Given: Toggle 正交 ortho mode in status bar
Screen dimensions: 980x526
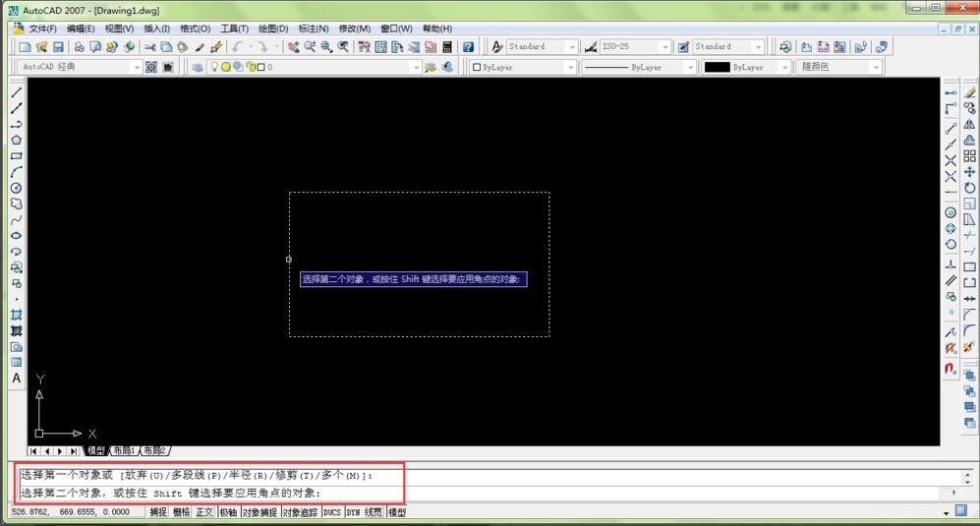Looking at the screenshot, I should 204,512.
